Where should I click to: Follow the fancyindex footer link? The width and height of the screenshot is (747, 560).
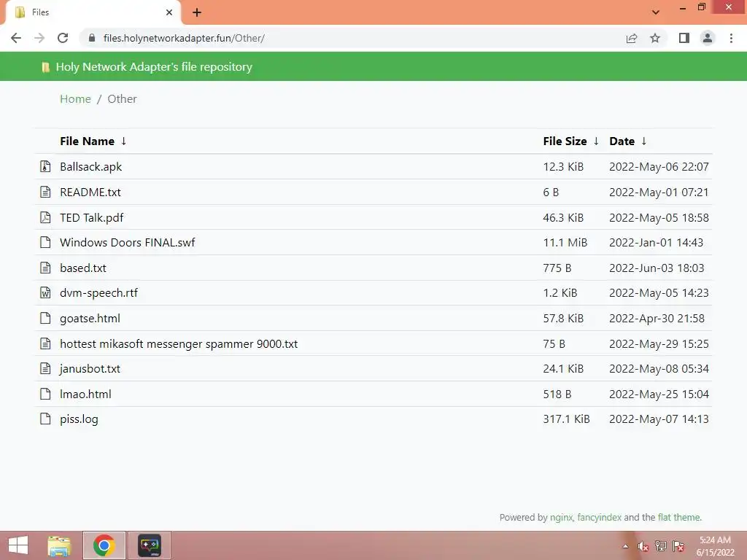600,517
